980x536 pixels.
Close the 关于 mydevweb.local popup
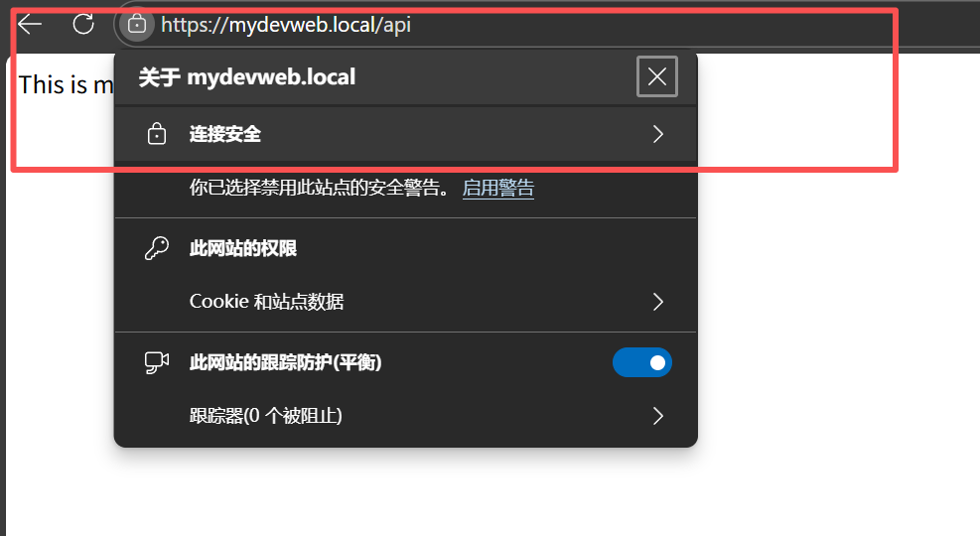tap(656, 76)
